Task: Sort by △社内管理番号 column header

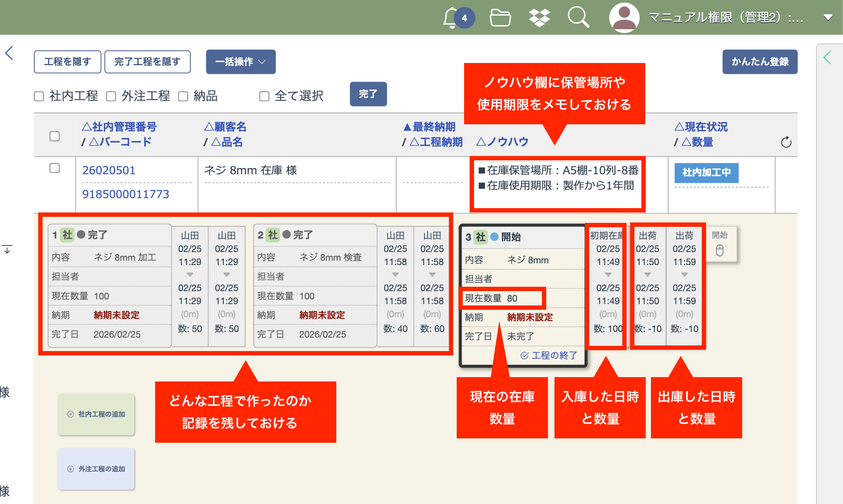Action: pos(119,127)
